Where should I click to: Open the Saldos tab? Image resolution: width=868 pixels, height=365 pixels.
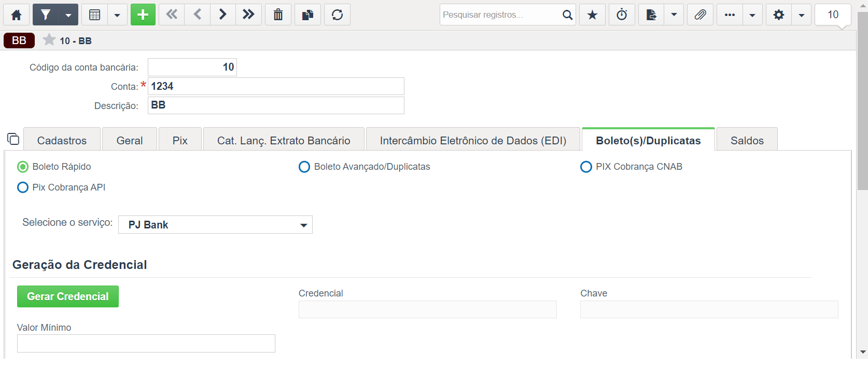(747, 140)
